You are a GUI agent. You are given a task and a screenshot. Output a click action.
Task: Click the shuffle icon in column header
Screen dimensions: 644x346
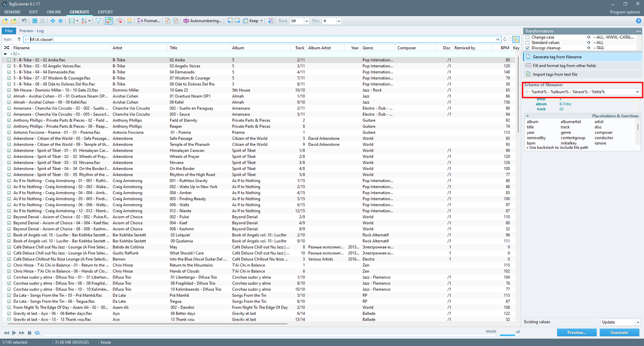(x=7, y=48)
